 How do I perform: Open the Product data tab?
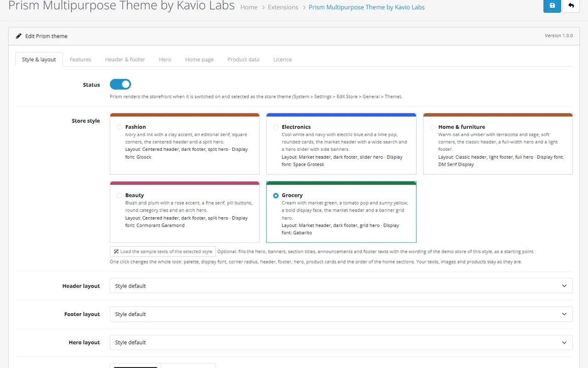243,59
